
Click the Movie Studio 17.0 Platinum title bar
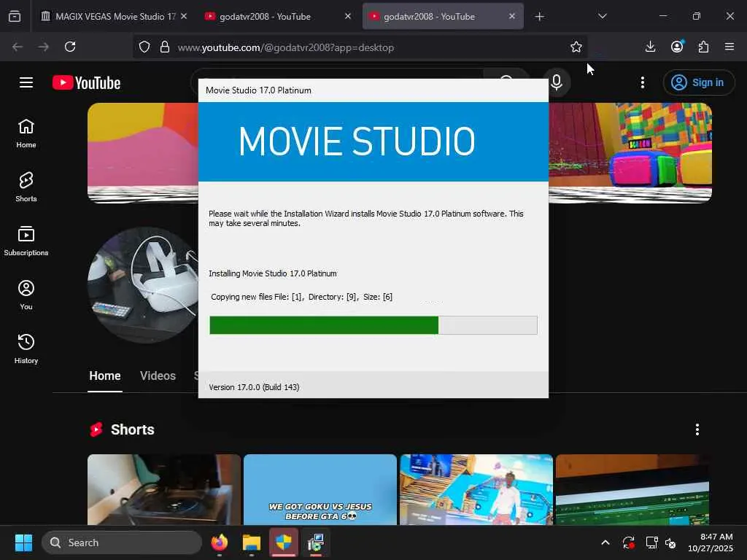point(373,90)
